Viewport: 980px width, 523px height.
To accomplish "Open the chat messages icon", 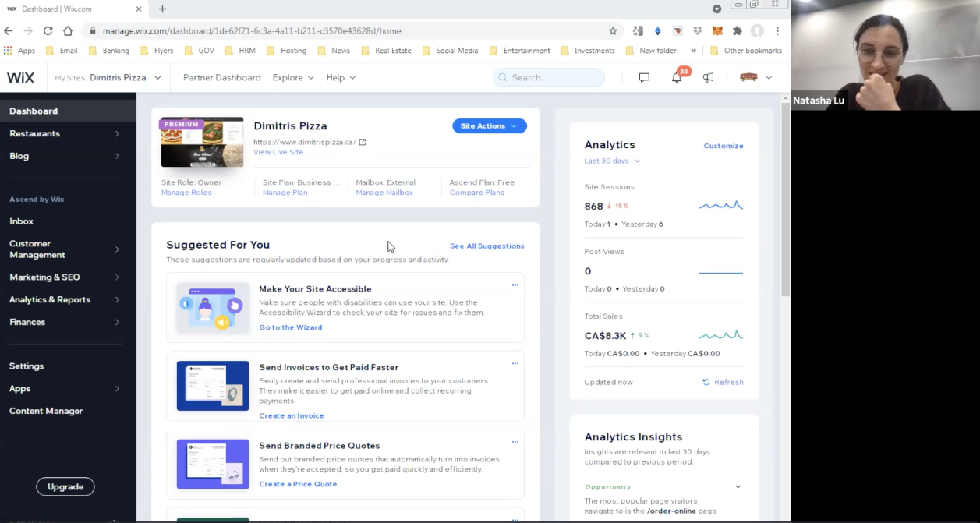I will pyautogui.click(x=644, y=77).
